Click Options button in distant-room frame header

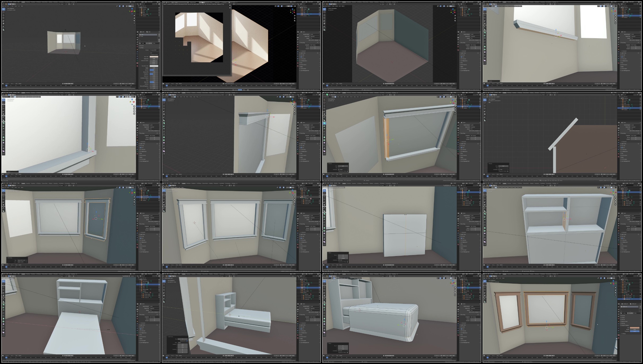[x=133, y=4]
